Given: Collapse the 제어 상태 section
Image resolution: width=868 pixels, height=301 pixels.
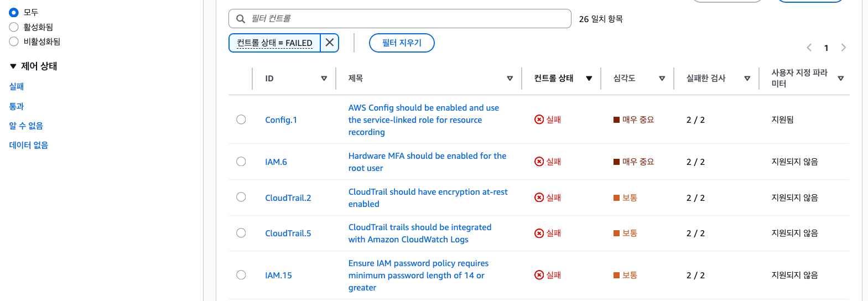Looking at the screenshot, I should pos(13,66).
